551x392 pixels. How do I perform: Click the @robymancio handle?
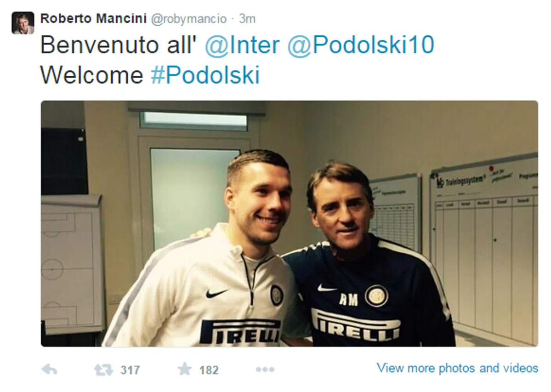(189, 19)
